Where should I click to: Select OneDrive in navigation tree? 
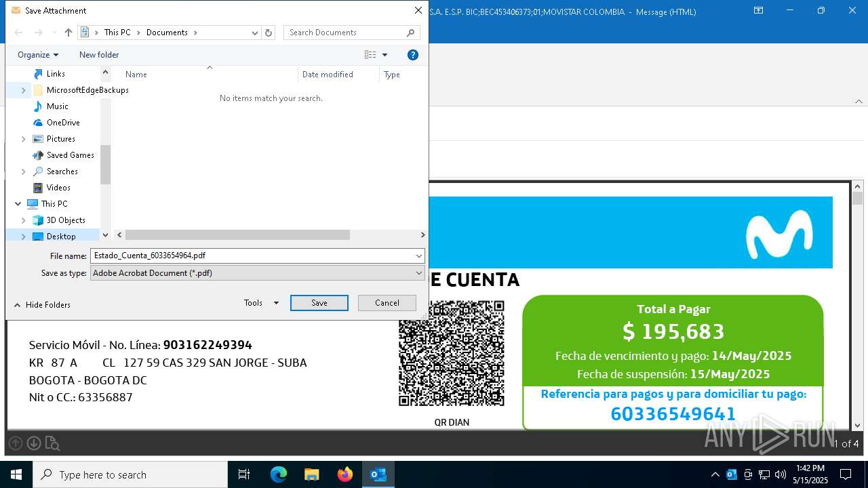click(x=63, y=123)
